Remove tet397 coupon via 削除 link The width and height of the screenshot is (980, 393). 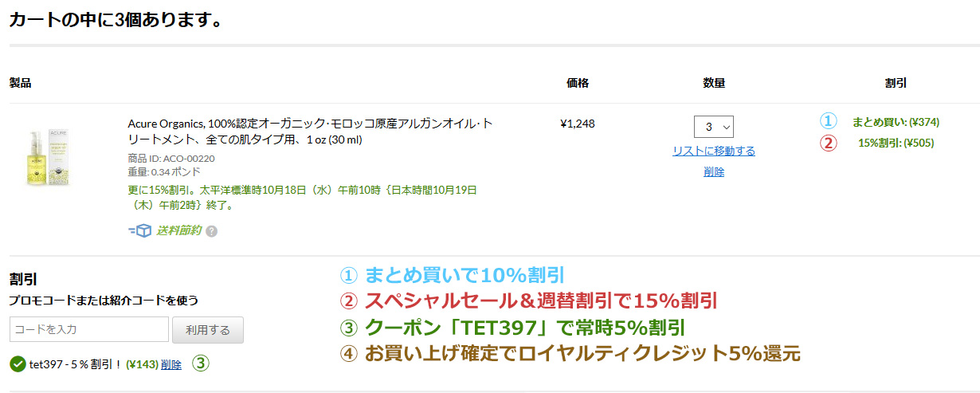click(171, 364)
